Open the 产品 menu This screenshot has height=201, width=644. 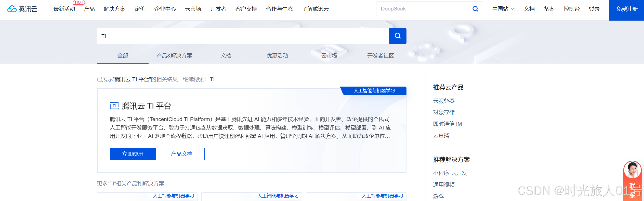coord(89,9)
